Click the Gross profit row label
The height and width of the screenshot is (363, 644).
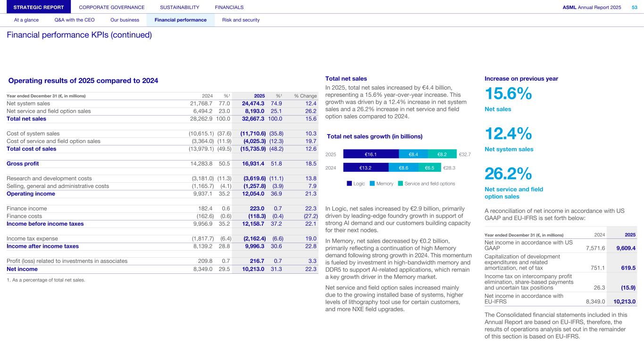23,164
